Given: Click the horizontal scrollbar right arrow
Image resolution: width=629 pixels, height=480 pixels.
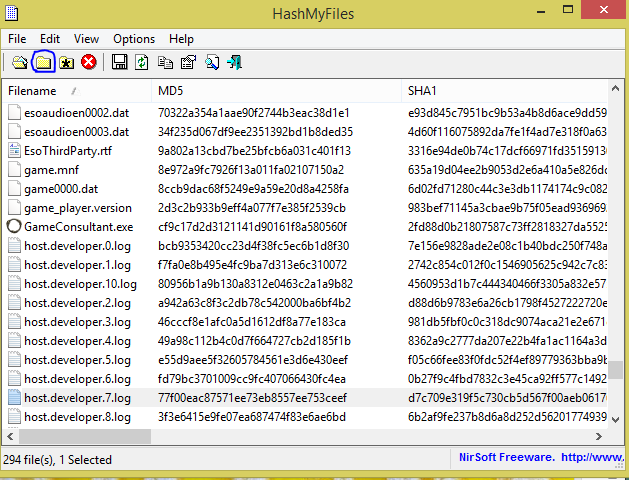Looking at the screenshot, I should 599,436.
